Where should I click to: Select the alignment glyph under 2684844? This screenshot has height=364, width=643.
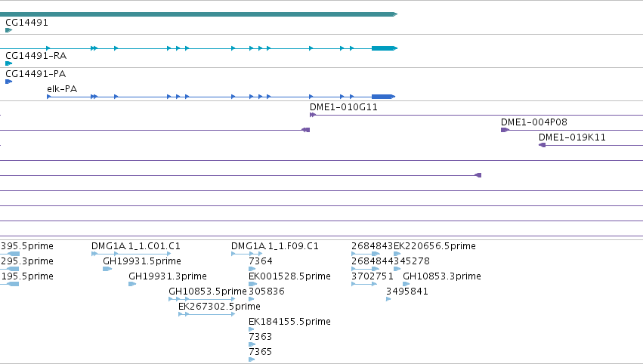pos(365,269)
